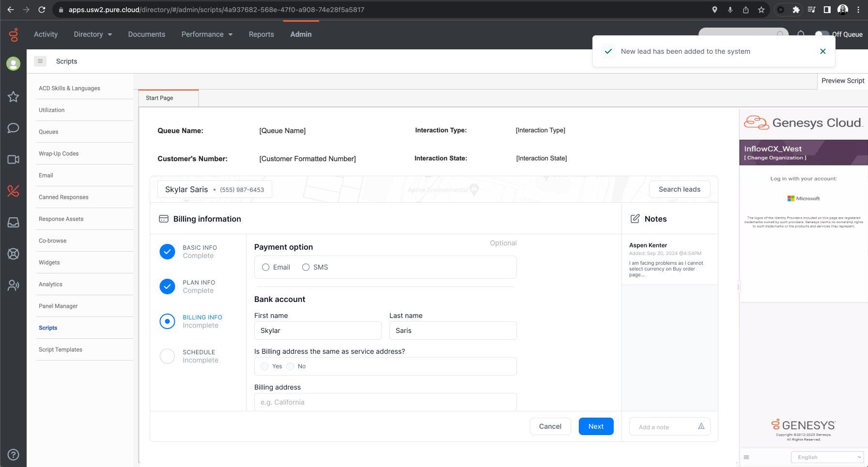Send note using the arrow icon
This screenshot has height=467, width=868.
click(701, 426)
